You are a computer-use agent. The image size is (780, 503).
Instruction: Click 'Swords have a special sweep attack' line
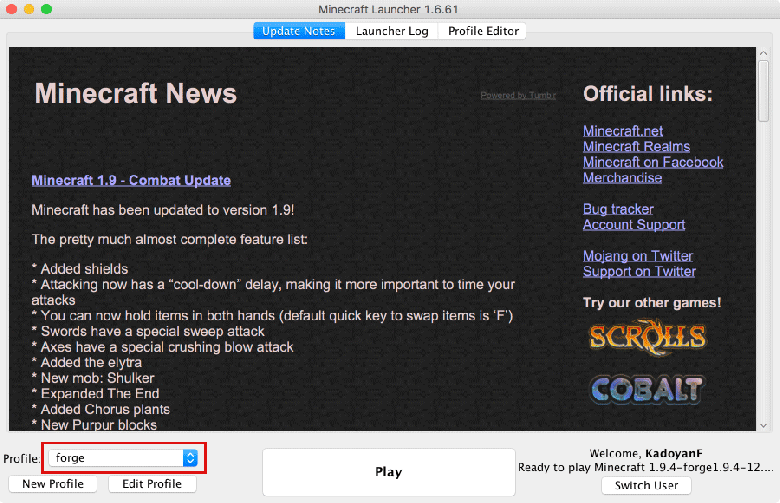click(148, 331)
